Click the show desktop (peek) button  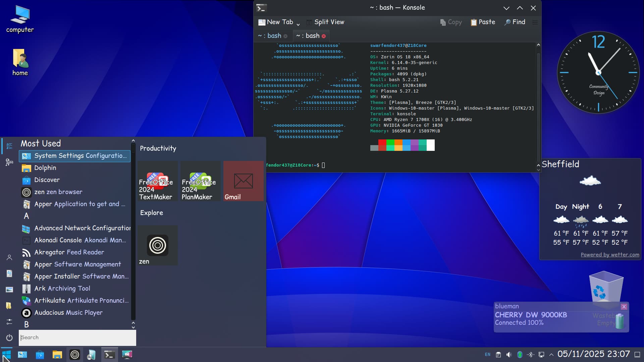pyautogui.click(x=637, y=355)
